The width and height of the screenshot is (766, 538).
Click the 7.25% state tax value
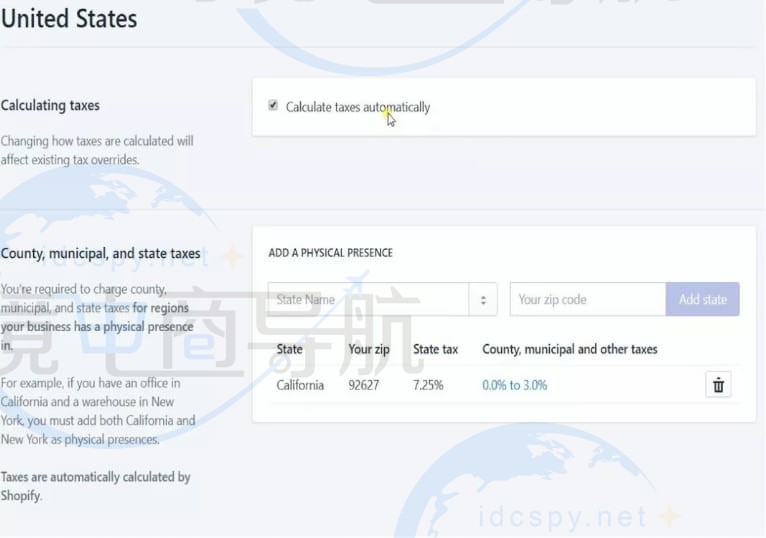pos(428,385)
